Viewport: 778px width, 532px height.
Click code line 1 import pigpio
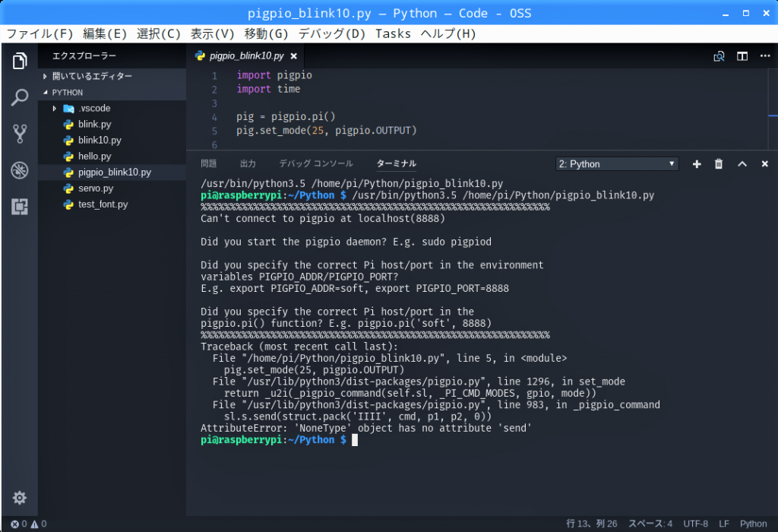[x=274, y=75]
